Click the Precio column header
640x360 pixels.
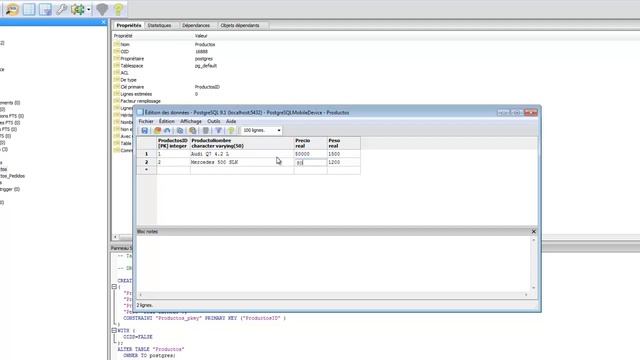click(310, 143)
